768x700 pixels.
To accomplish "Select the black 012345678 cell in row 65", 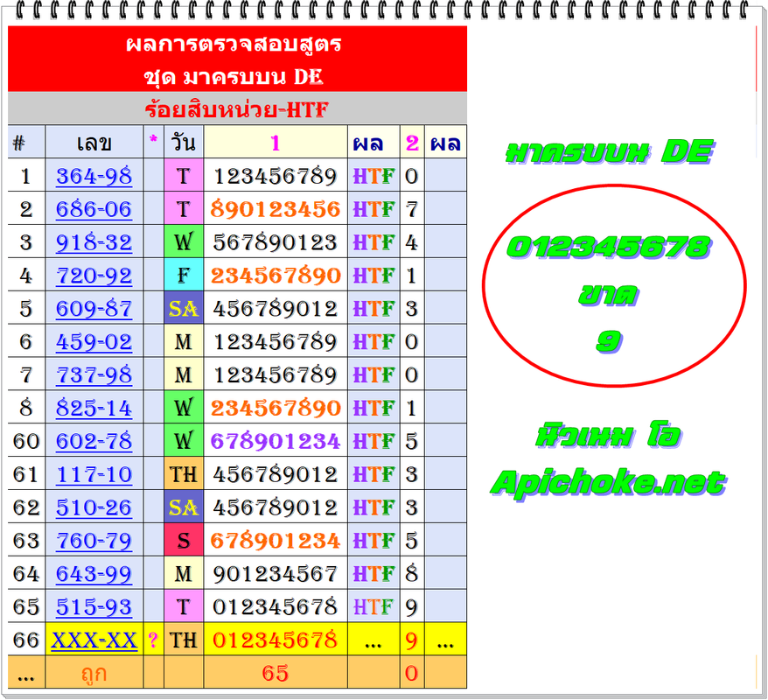I will pos(276,606).
